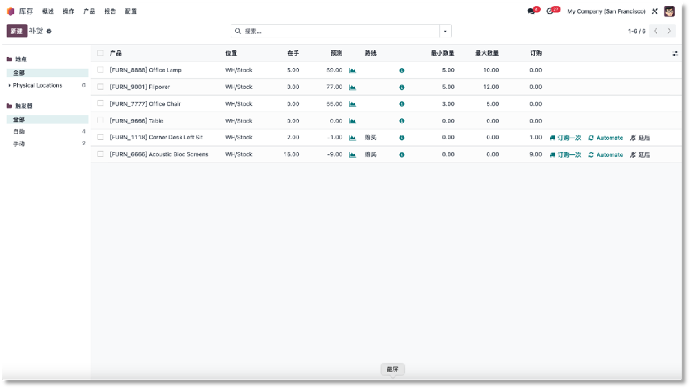
Task: Open the activities clock icon
Action: pos(550,11)
